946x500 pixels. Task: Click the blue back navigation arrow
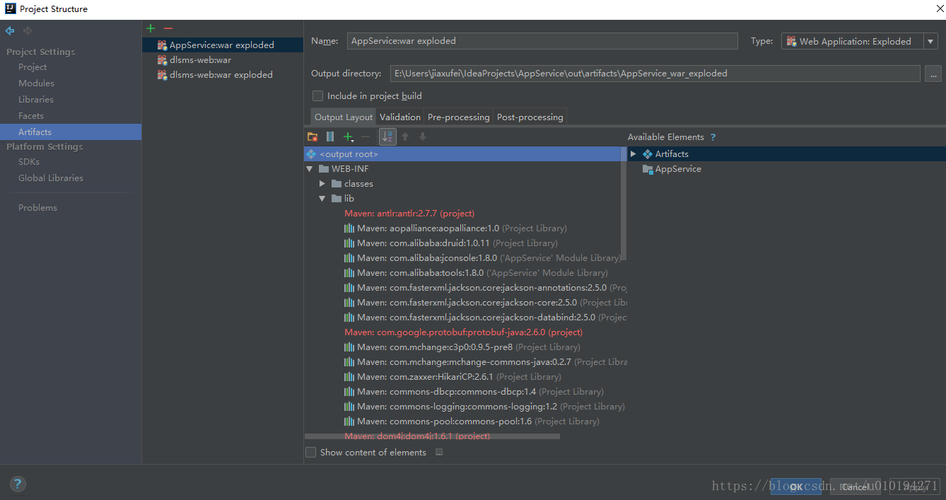(x=10, y=31)
